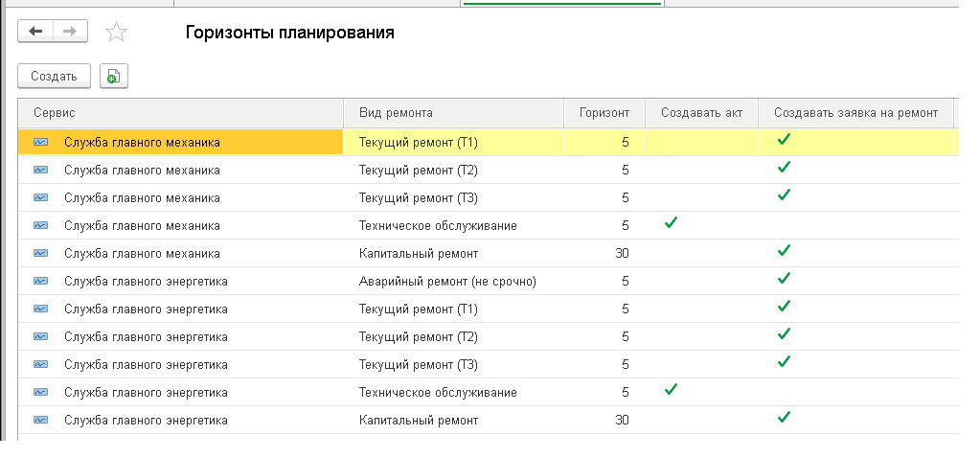Click row icon for Аварийный ремонт (не срочно)
The image size is (980, 458).
pos(40,281)
